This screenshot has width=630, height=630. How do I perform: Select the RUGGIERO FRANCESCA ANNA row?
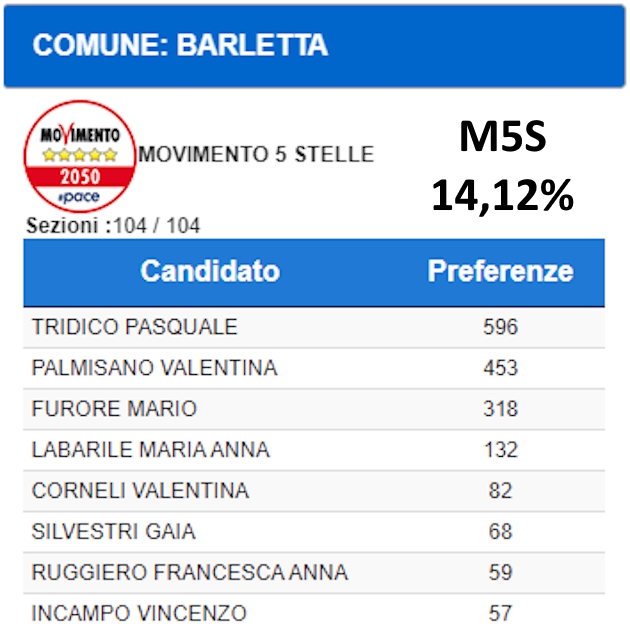point(314,573)
